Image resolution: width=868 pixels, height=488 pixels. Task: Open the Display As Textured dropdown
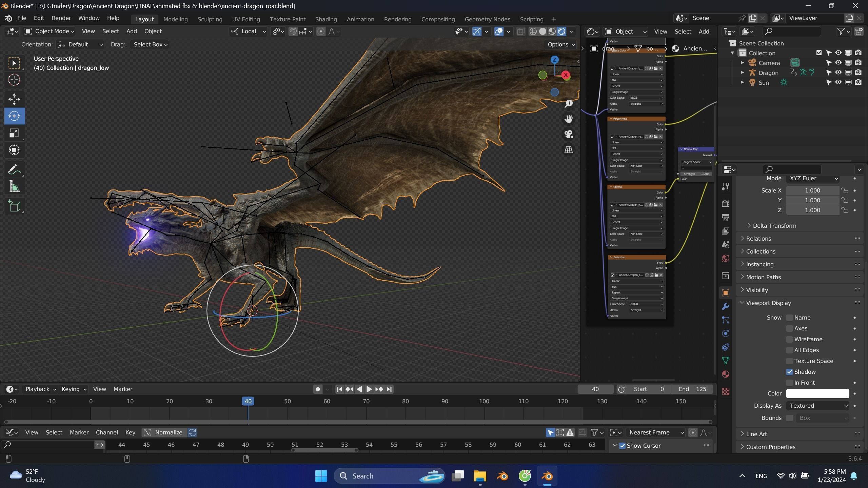(817, 406)
